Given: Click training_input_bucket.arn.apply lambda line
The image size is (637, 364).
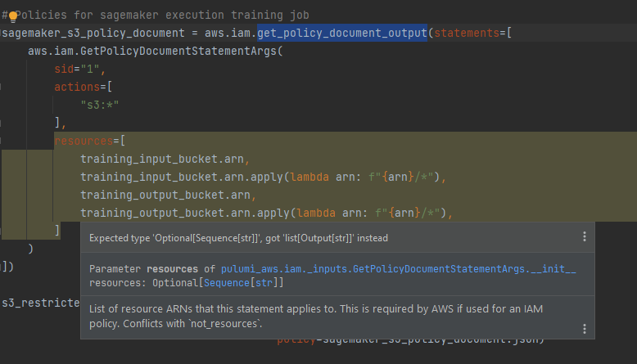Looking at the screenshot, I should click(264, 177).
